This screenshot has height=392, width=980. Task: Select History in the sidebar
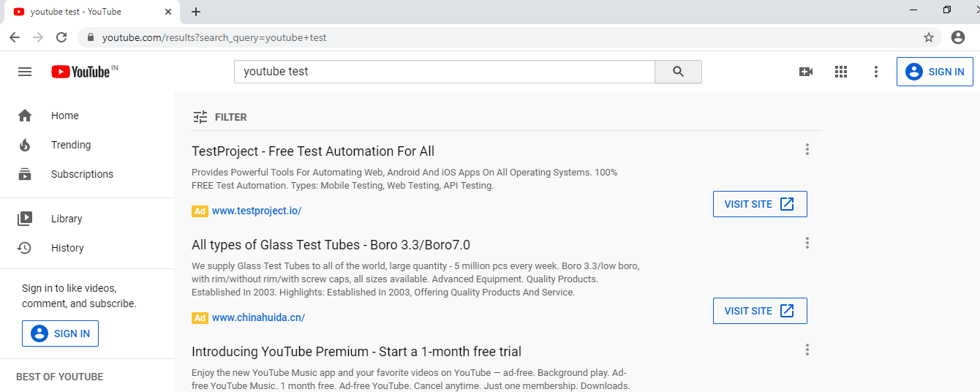coord(67,248)
